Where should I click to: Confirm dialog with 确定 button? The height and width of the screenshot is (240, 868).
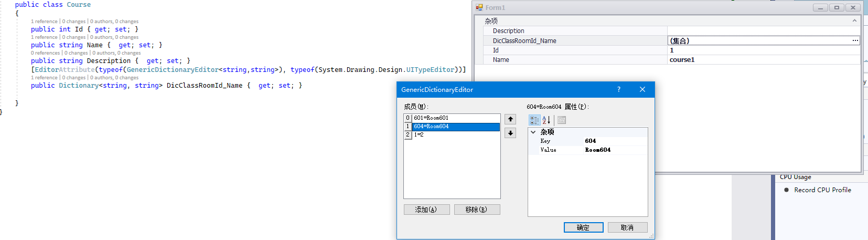click(583, 227)
